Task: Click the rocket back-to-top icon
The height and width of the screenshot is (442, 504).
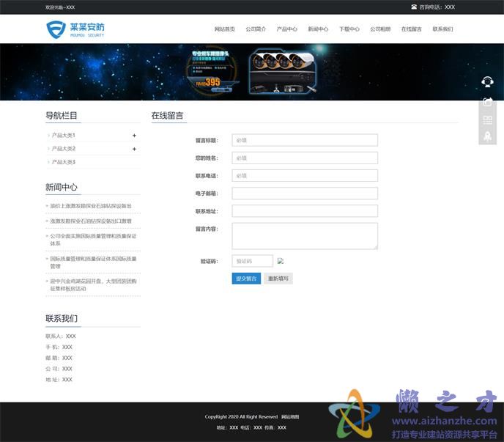Action: point(487,136)
